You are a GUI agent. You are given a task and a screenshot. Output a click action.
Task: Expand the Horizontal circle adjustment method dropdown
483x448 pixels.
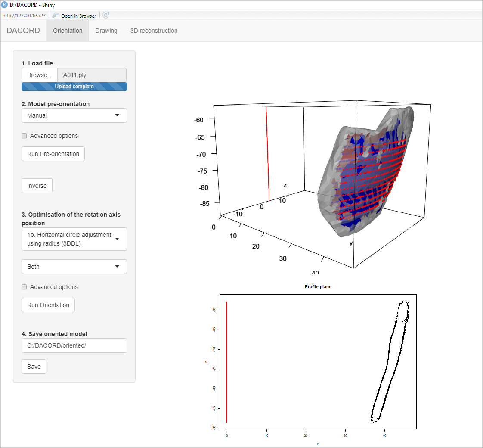(74, 239)
